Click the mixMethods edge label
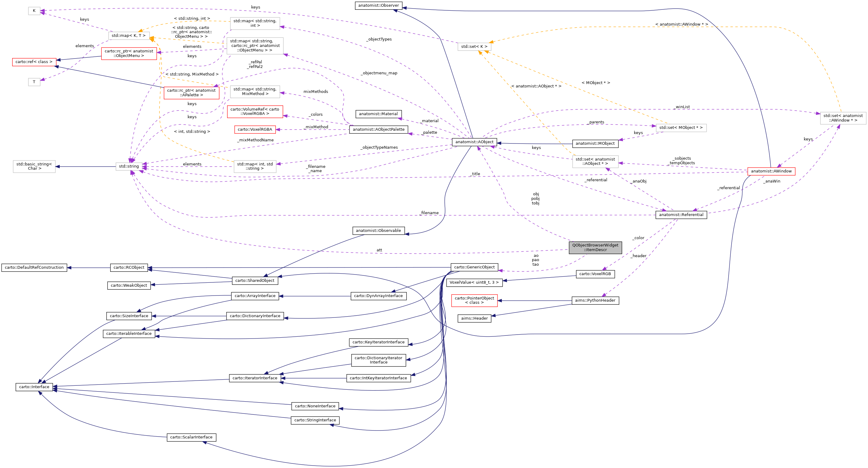868x468 pixels. [316, 92]
